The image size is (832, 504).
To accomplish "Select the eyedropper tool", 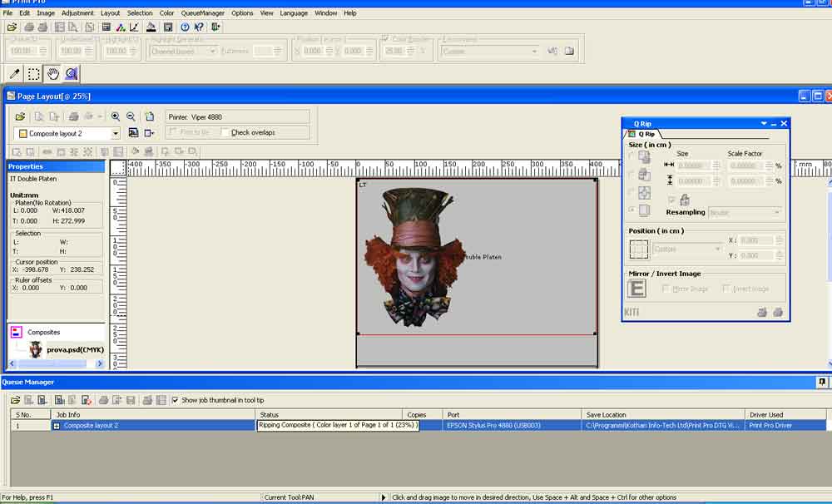I will click(15, 74).
